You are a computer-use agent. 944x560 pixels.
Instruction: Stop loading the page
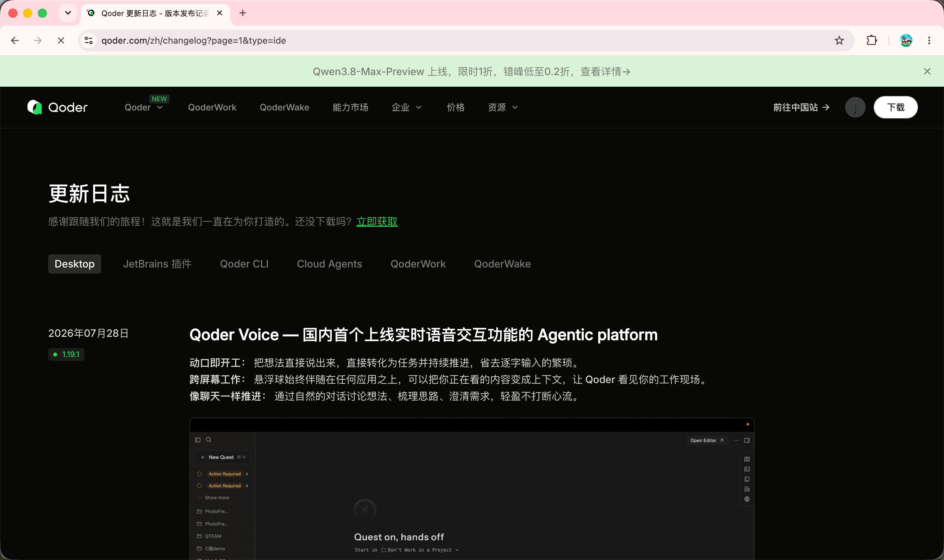coord(61,40)
